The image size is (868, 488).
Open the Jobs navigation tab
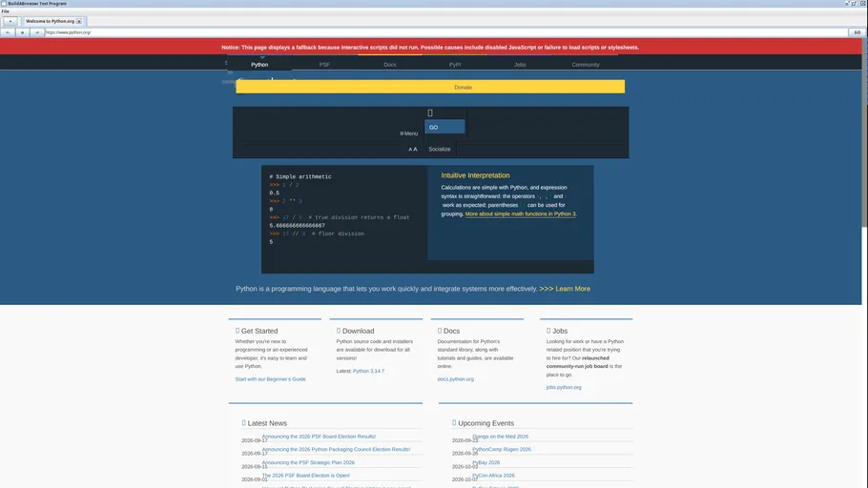pos(521,64)
